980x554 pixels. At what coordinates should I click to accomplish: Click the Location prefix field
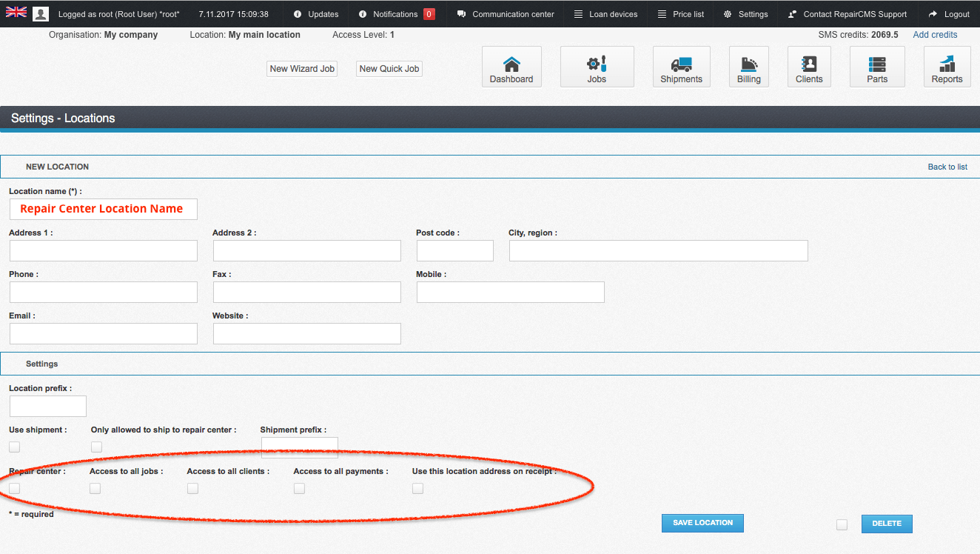[48, 406]
